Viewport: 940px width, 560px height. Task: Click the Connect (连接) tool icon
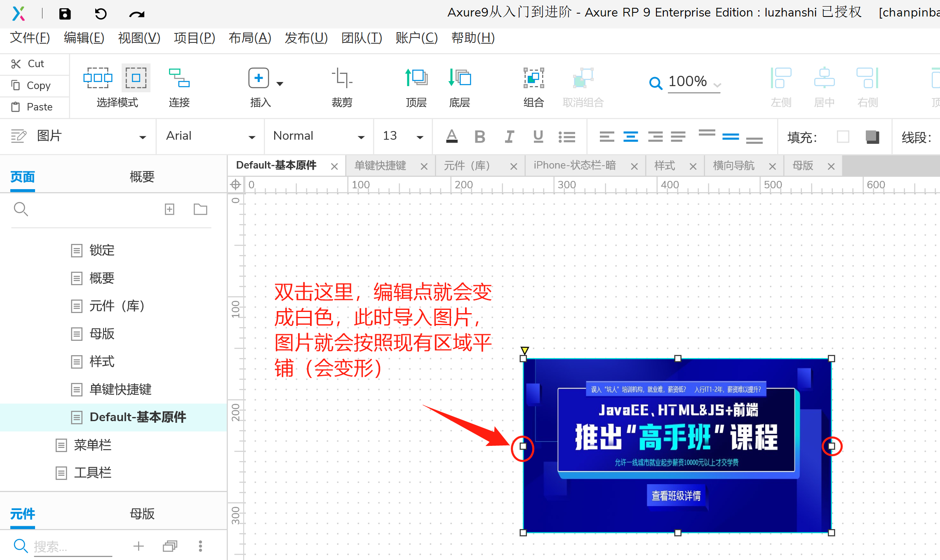click(x=179, y=78)
